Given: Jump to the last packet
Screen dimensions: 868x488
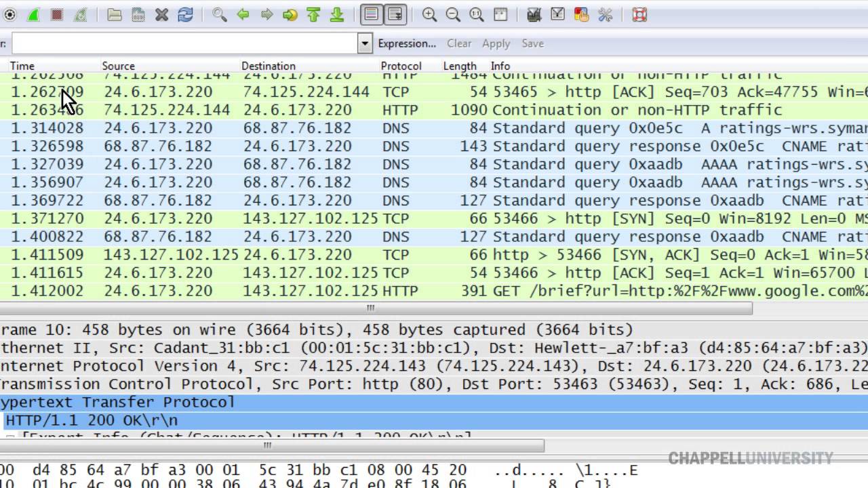Looking at the screenshot, I should [337, 14].
